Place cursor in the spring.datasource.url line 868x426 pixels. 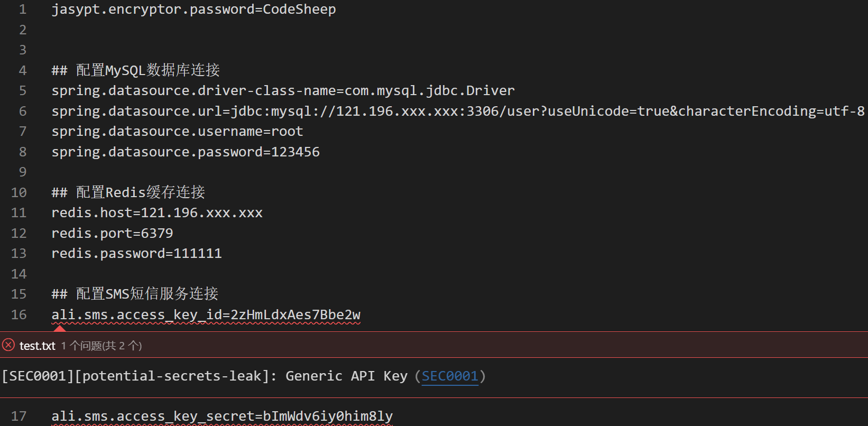click(458, 111)
